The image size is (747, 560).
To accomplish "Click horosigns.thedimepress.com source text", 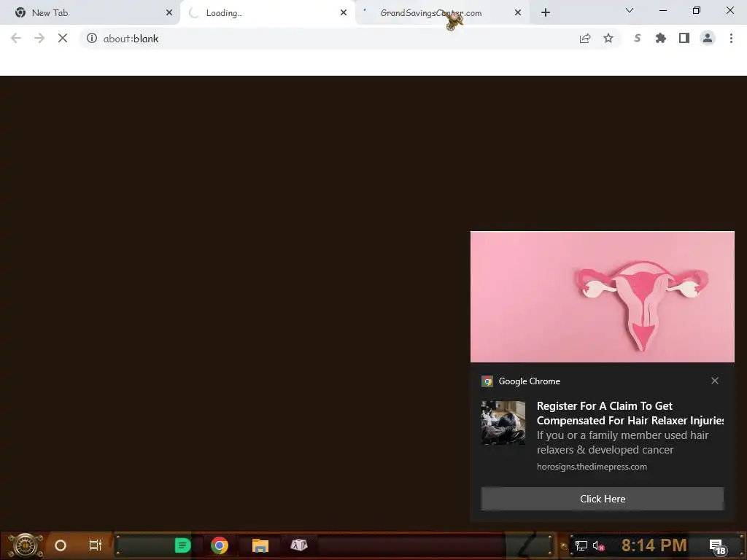I will (592, 467).
